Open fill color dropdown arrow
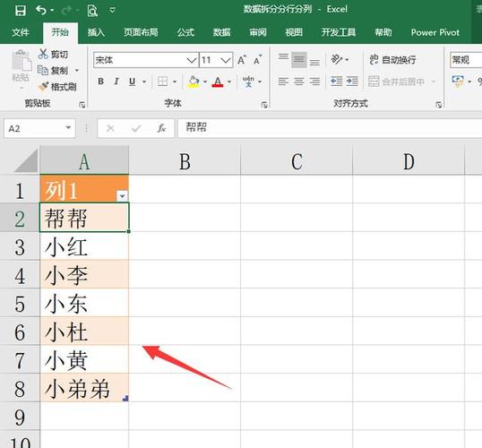482x448 pixels. click(x=205, y=82)
